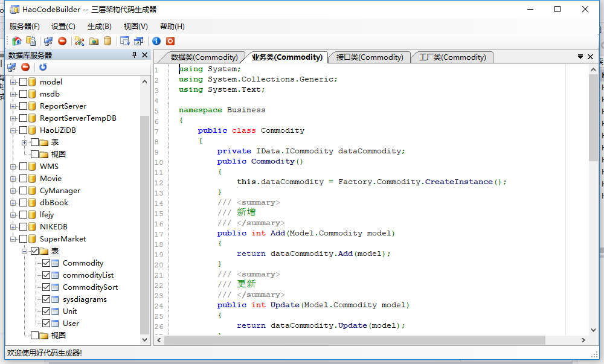Open the 生成(B) menu
The width and height of the screenshot is (604, 364).
(99, 27)
